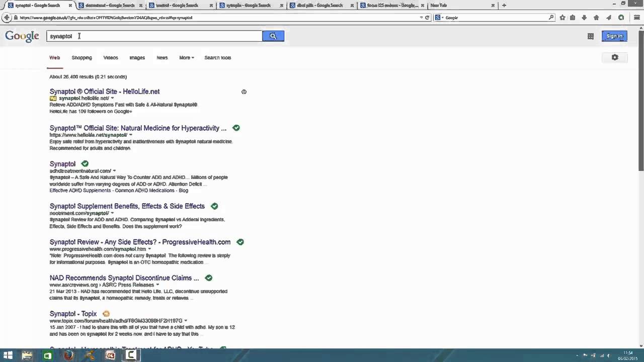Open Synaptol Review - Any Side Effects link
The height and width of the screenshot is (362, 644).
coord(140,242)
